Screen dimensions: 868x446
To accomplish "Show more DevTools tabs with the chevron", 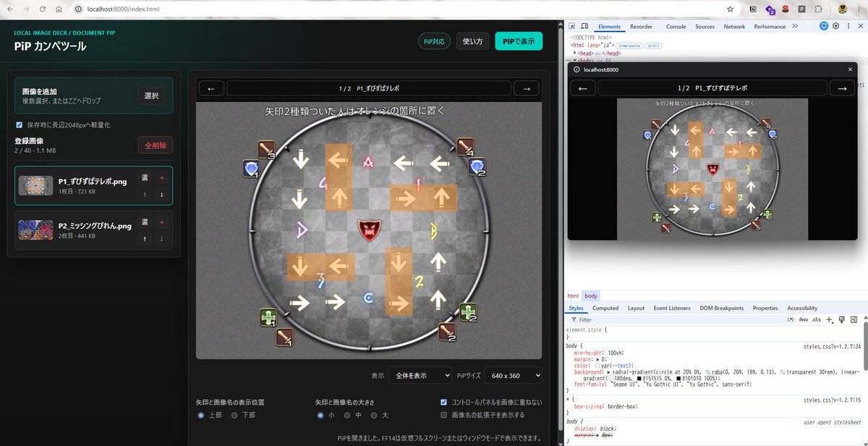I will (x=795, y=26).
